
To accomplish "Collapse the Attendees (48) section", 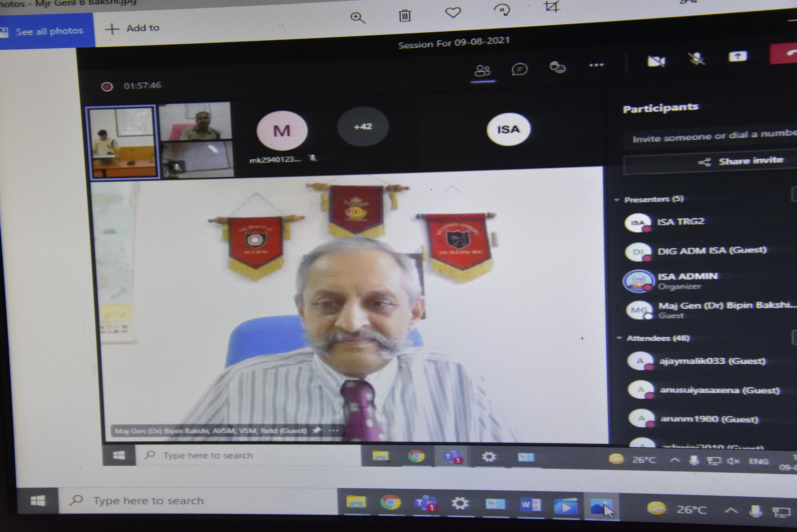I will click(619, 338).
